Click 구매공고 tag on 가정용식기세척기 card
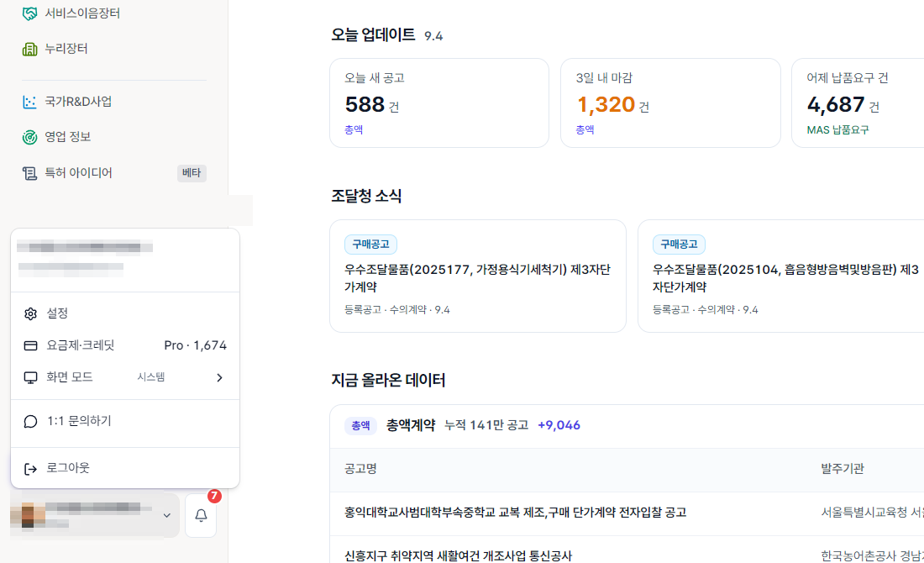Viewport: 924px width, 563px height. click(x=370, y=244)
